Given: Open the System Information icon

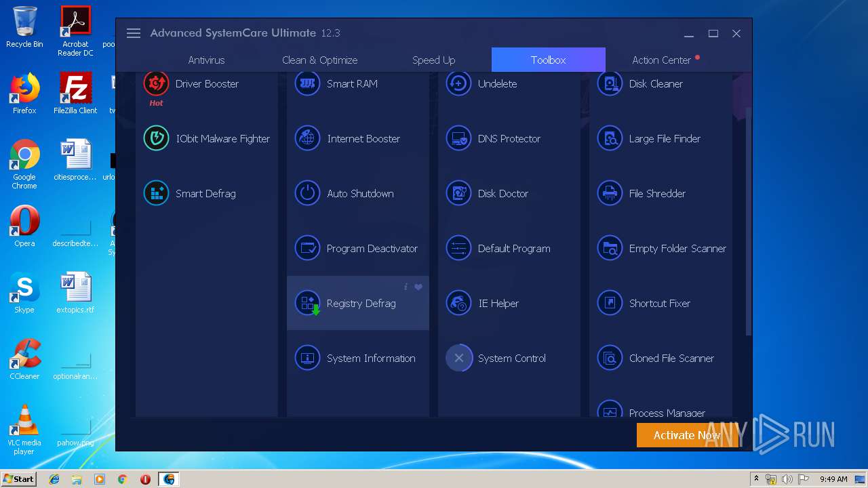Looking at the screenshot, I should coord(307,358).
